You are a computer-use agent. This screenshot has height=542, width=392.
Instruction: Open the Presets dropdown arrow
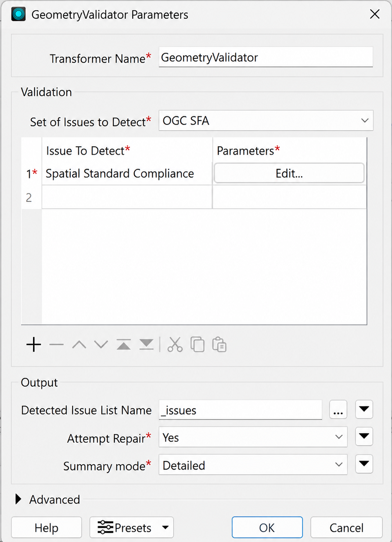pos(165,528)
